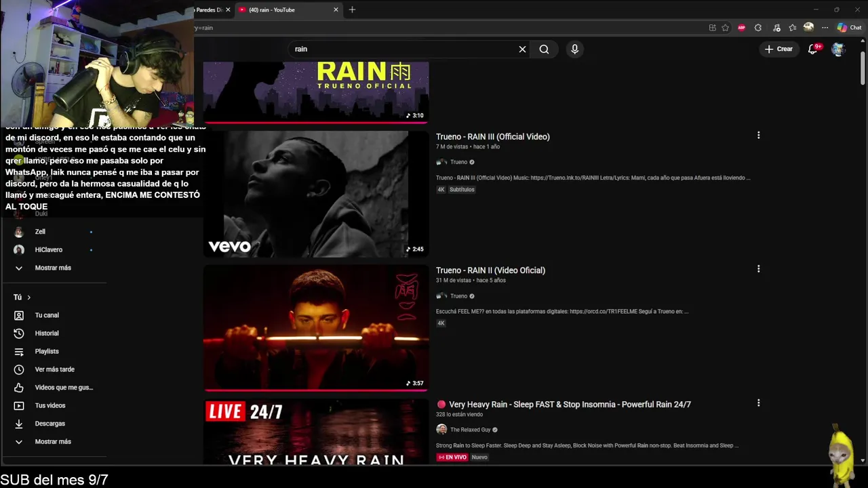Click the magnifying glass search button
The image size is (868, 488).
tap(544, 49)
